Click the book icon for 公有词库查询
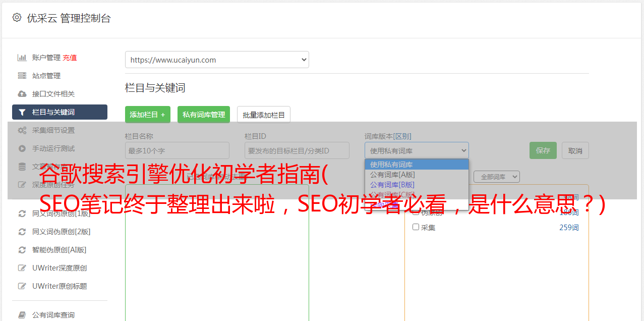 coord(22,315)
